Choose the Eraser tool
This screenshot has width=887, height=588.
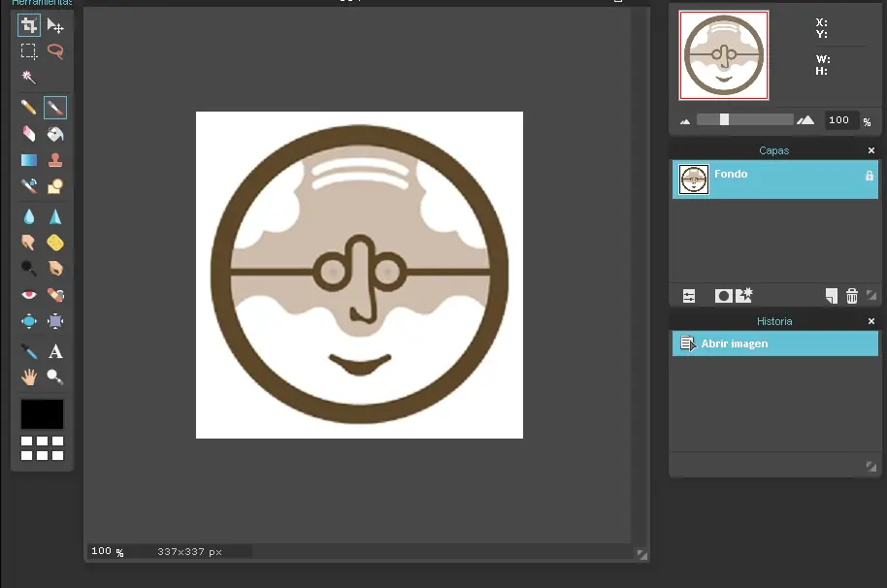(29, 134)
